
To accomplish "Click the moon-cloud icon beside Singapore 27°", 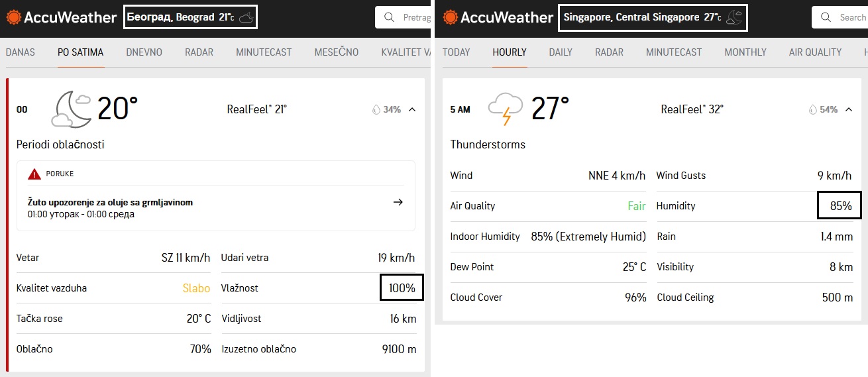I will (734, 18).
